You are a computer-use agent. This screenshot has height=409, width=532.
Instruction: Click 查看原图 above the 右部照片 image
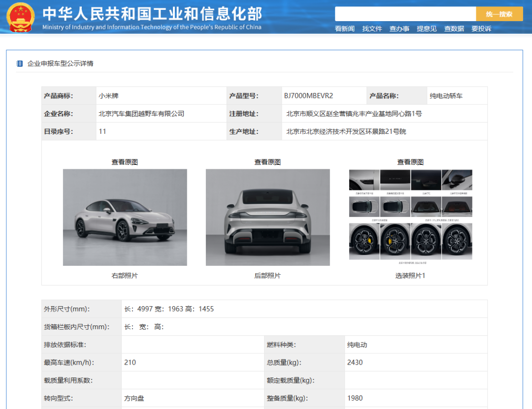125,162
